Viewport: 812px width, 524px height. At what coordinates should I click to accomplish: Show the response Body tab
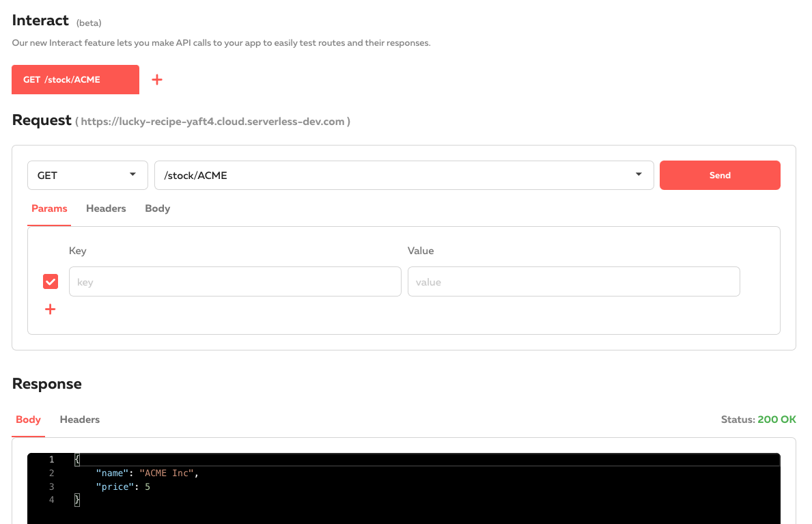[x=29, y=419]
